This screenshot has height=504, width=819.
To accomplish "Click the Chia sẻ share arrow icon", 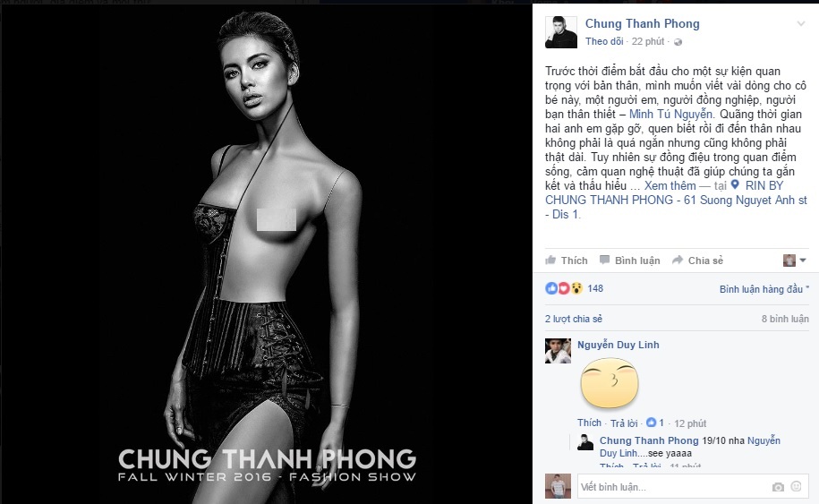I will click(678, 261).
